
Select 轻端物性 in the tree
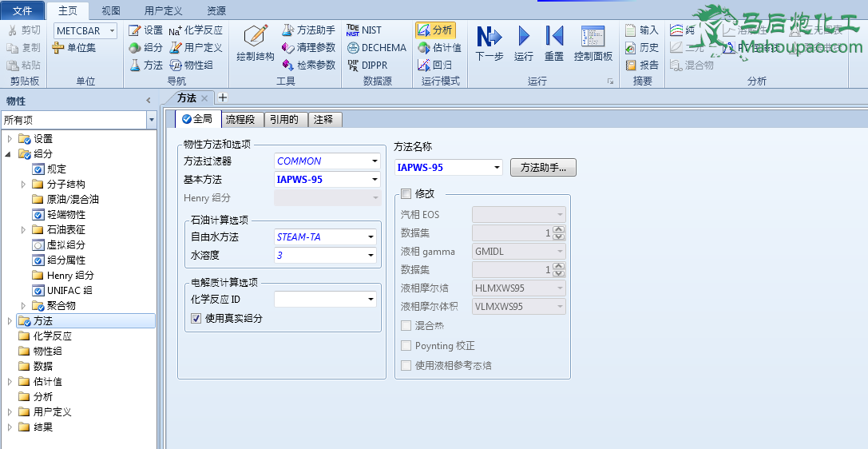click(58, 214)
